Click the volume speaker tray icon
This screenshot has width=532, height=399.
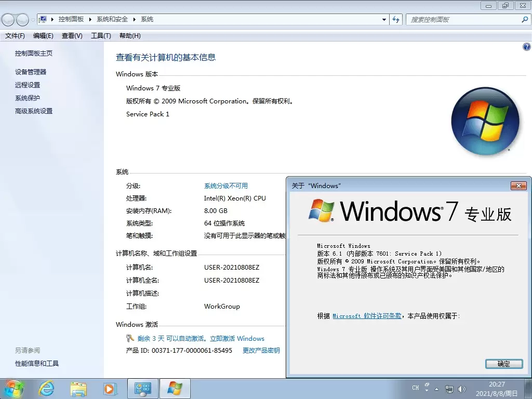pos(462,389)
